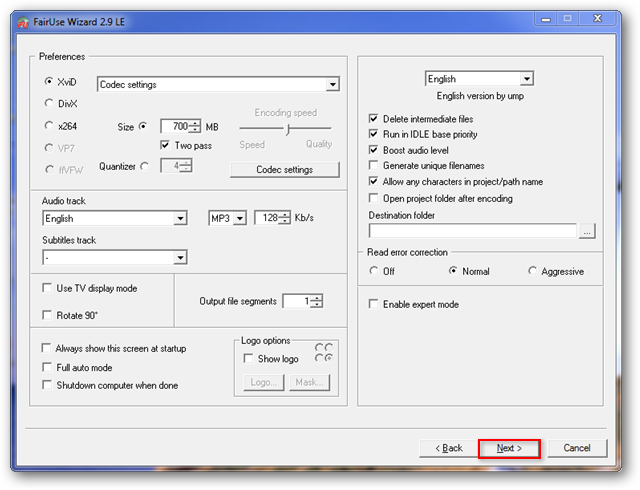The height and width of the screenshot is (490, 640).
Task: Click the Next button
Action: pos(509,448)
